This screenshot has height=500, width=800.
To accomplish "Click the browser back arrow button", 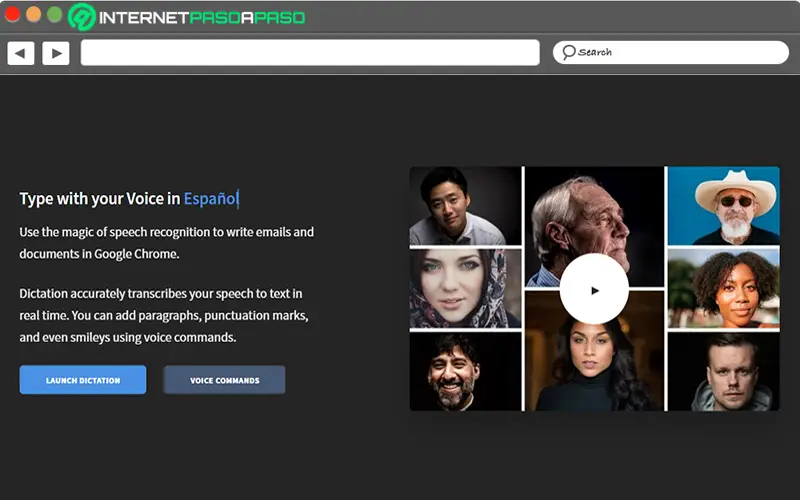I will (21, 53).
